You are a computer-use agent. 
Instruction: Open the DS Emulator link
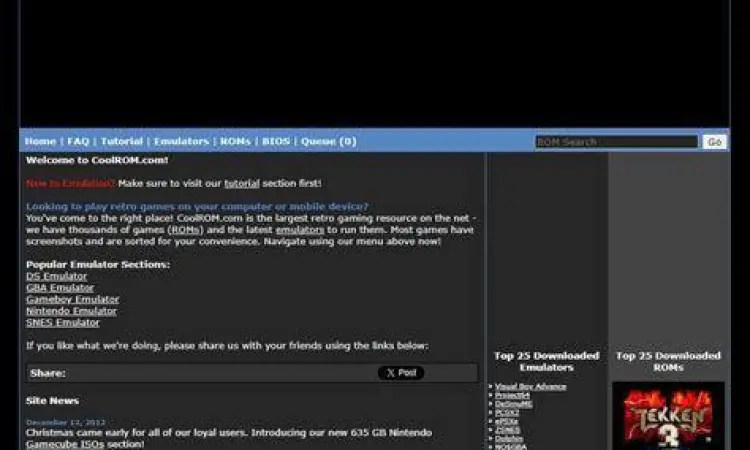click(56, 276)
